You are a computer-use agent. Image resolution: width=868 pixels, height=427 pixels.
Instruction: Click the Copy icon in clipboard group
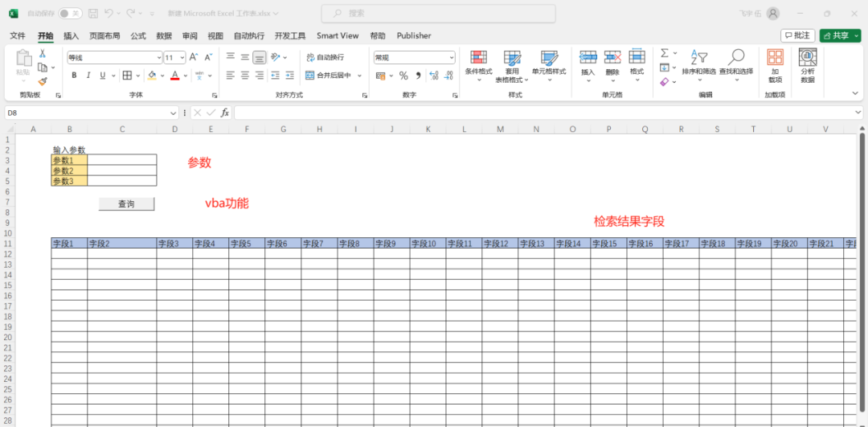43,68
